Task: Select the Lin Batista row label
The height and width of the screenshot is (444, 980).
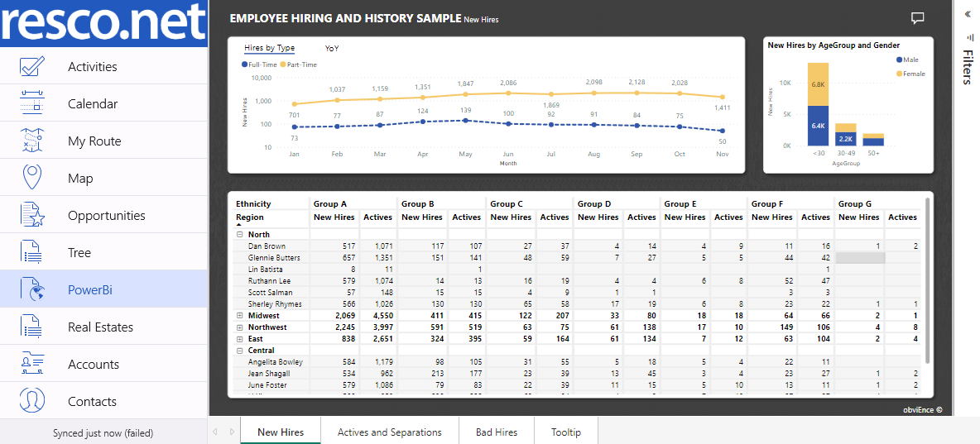Action: click(266, 270)
